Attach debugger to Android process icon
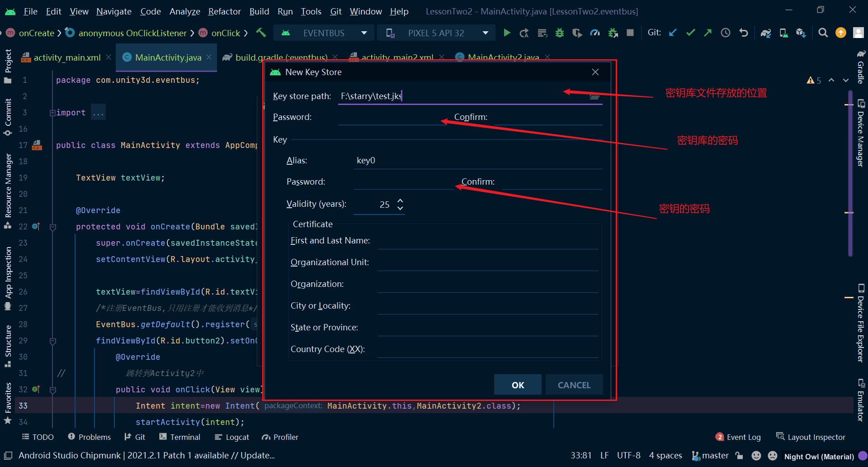 (x=613, y=33)
